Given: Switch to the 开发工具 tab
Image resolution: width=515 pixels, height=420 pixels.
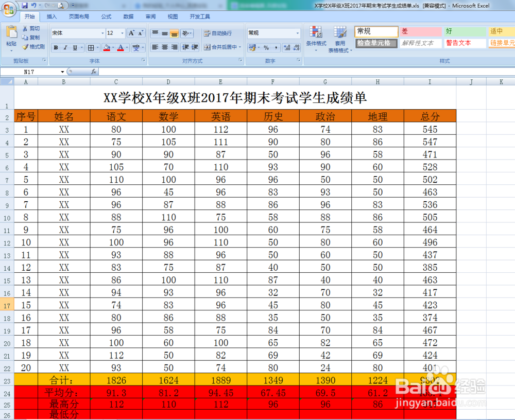Looking at the screenshot, I should (200, 16).
